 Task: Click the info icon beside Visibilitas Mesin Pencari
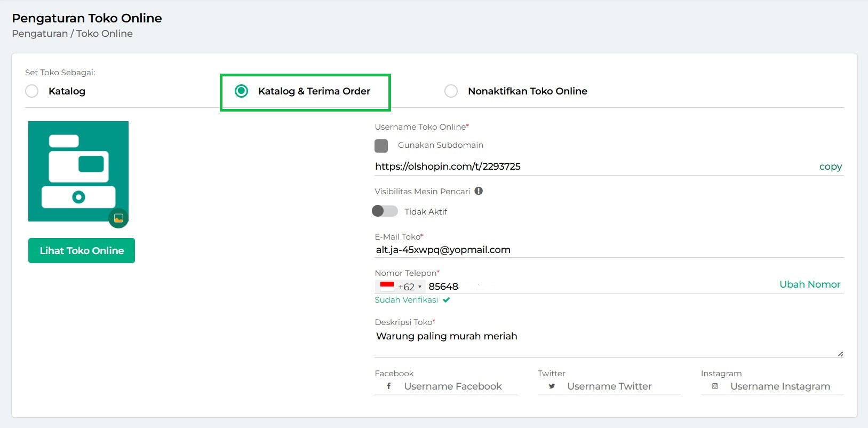tap(479, 191)
